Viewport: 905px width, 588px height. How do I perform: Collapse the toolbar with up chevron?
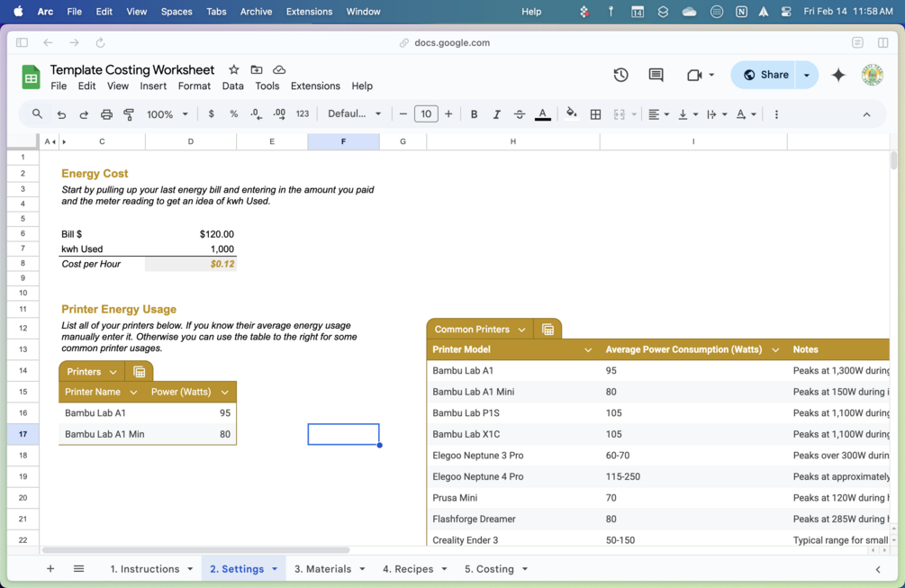[866, 115]
